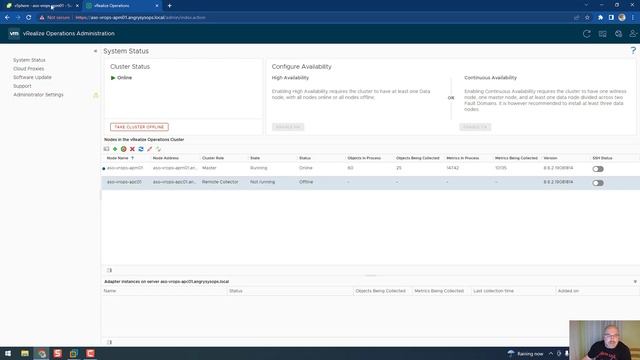Click the tab search dropdown chevron
640x360 pixels.
(586, 5)
